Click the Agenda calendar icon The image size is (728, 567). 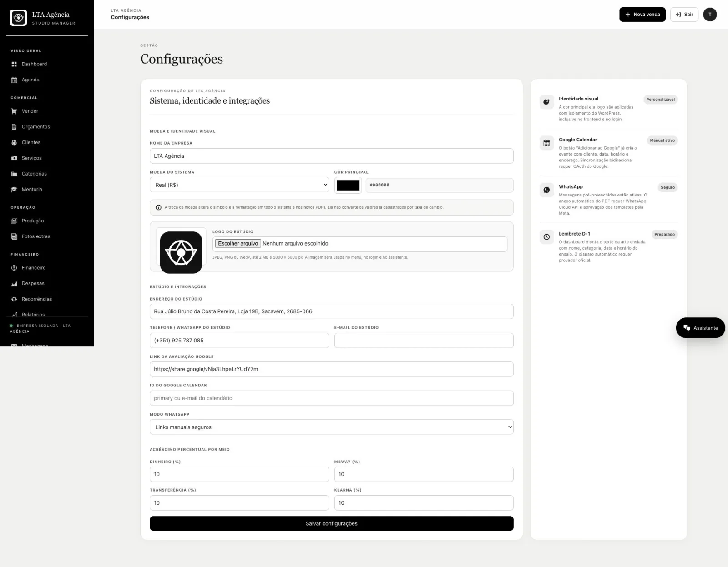point(14,80)
